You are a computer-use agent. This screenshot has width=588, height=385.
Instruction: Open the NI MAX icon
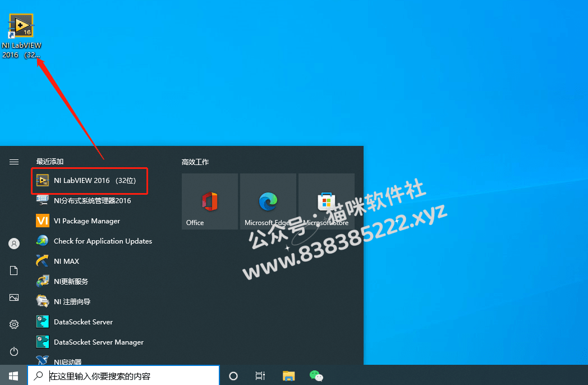(43, 261)
